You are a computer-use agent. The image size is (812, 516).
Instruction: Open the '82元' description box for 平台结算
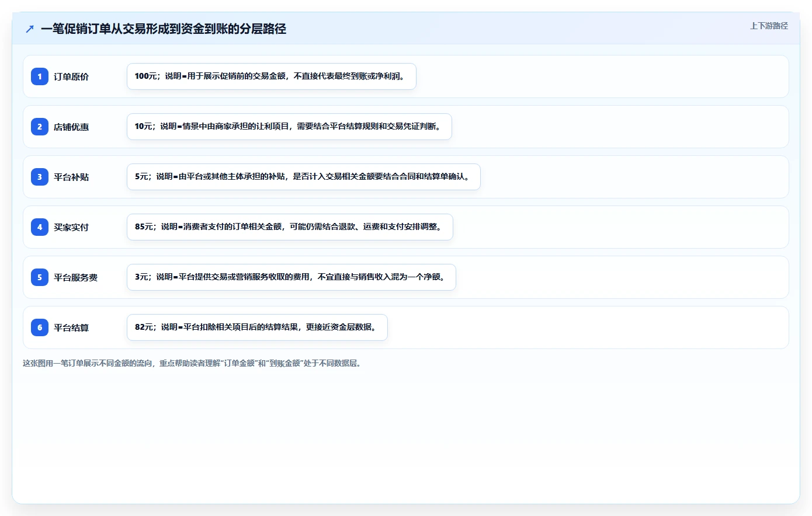257,327
